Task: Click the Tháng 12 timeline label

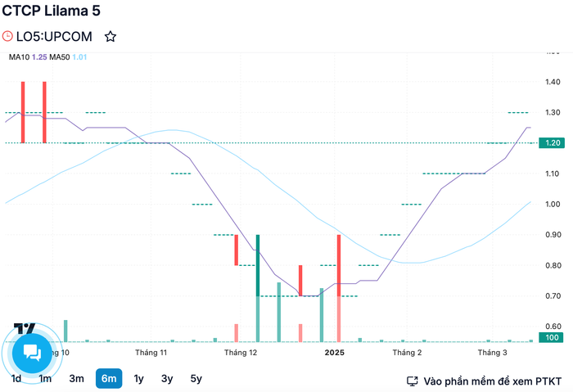Action: click(x=241, y=353)
